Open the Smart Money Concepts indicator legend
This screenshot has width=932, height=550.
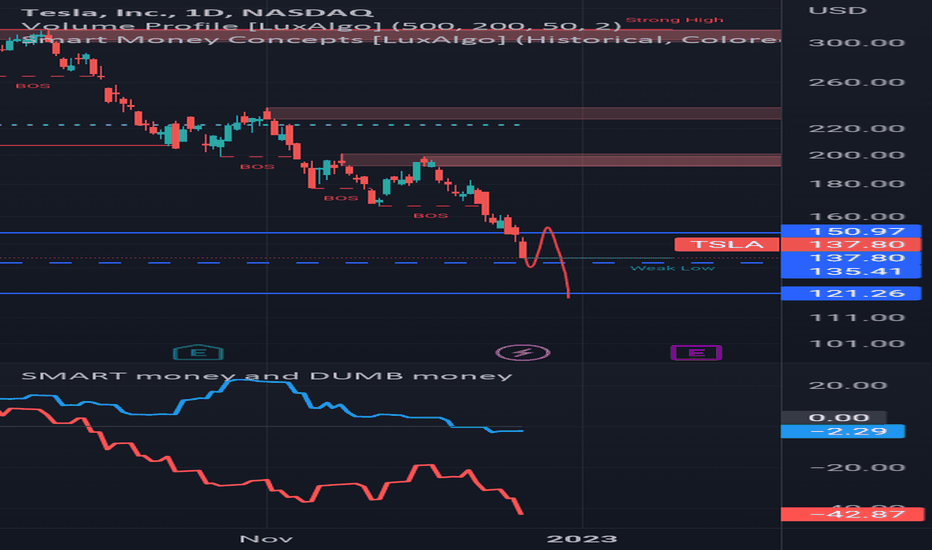point(401,39)
